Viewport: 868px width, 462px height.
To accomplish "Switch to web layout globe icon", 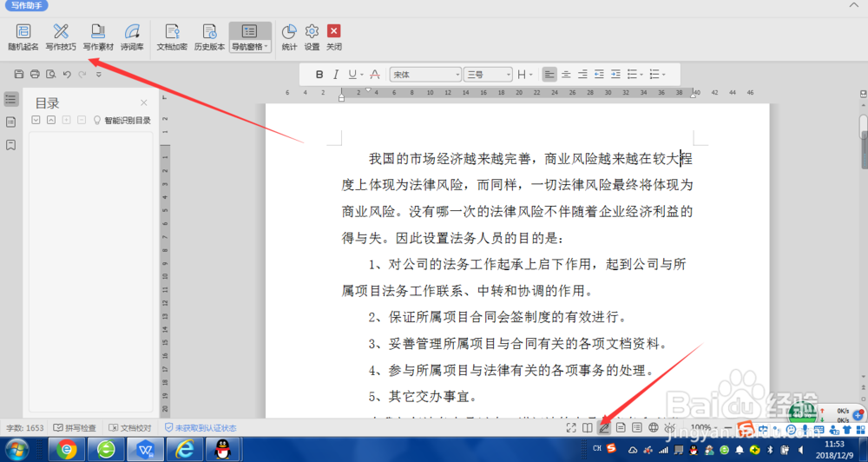I will [x=654, y=427].
